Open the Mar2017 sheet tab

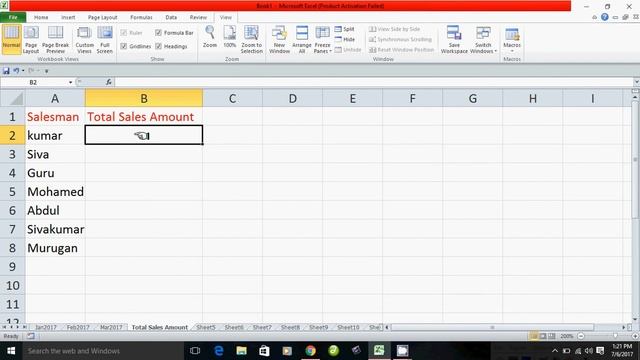click(x=111, y=327)
